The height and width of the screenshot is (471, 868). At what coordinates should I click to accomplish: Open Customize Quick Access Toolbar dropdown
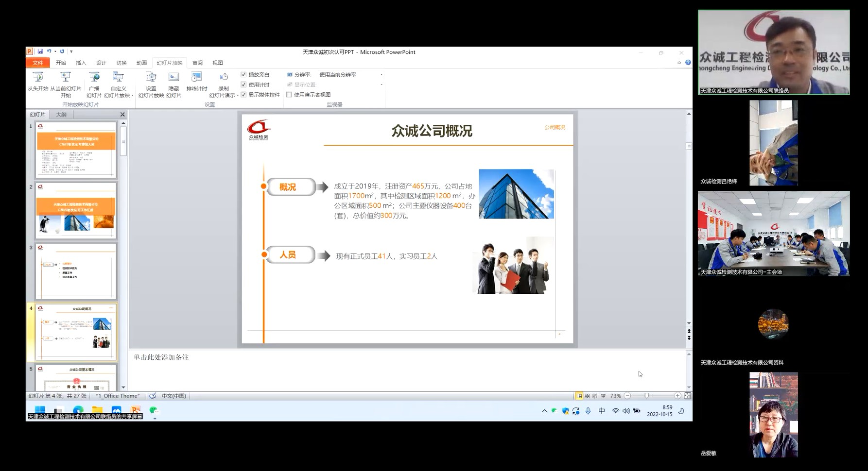tap(71, 51)
